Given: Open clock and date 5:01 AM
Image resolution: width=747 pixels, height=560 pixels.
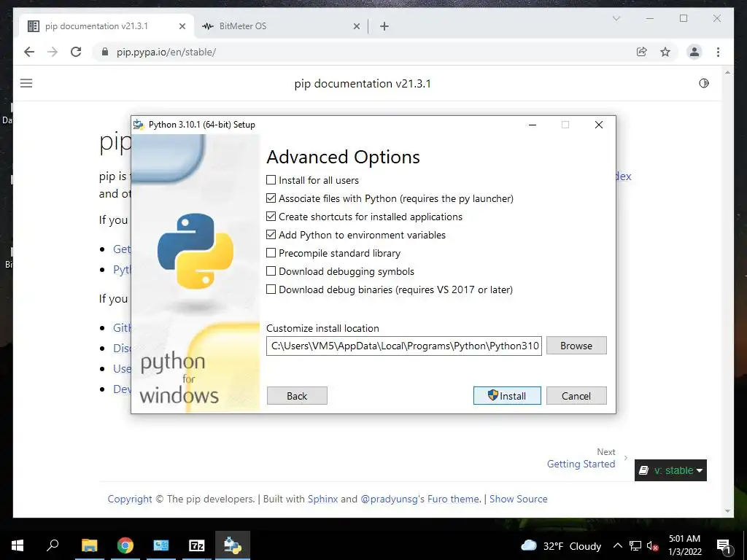Looking at the screenshot, I should pos(684,545).
